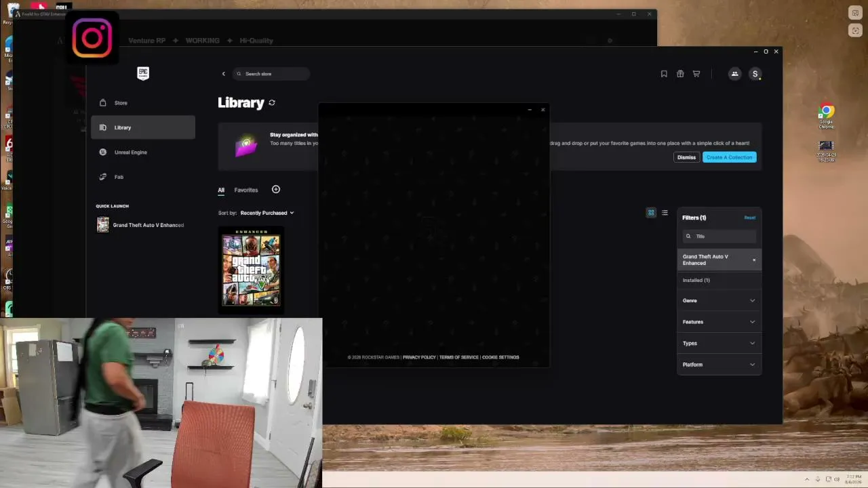The height and width of the screenshot is (488, 868).
Task: Expand the Platform filter section
Action: tap(719, 365)
